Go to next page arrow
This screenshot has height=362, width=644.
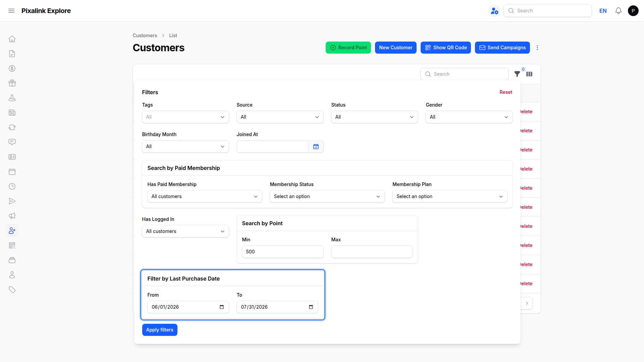point(527,303)
